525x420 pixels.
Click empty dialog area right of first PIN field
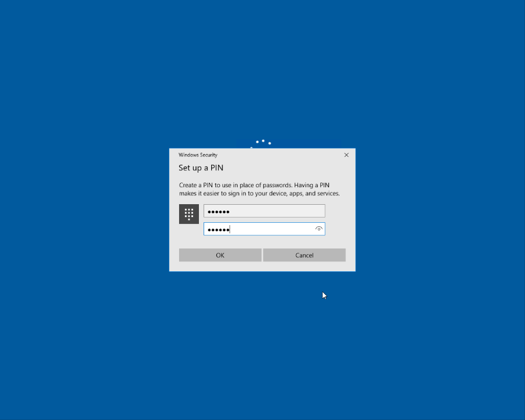pyautogui.click(x=339, y=211)
